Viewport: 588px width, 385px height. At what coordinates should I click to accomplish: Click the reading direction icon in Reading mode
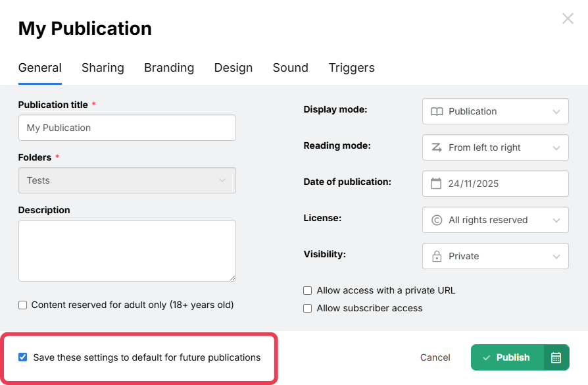point(437,147)
